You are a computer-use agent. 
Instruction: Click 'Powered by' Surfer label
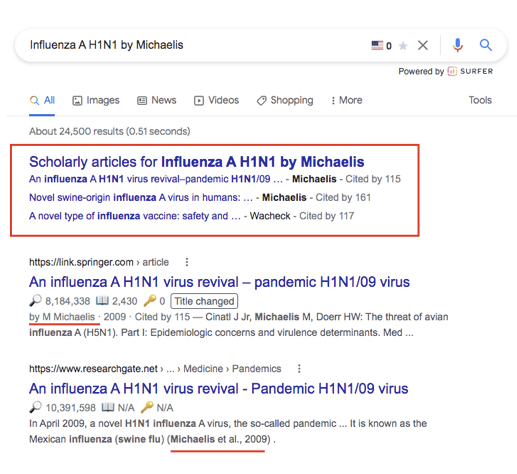coord(421,71)
